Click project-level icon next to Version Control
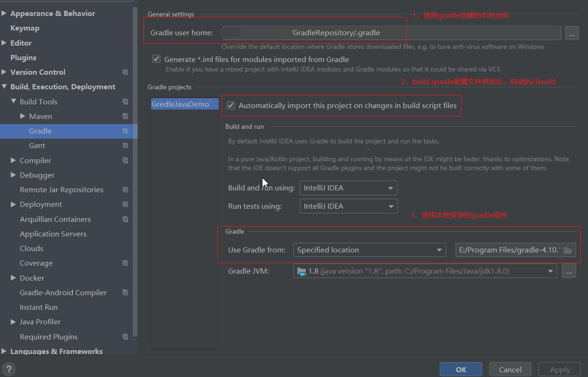Viewport: 588px width, 377px height. [125, 72]
